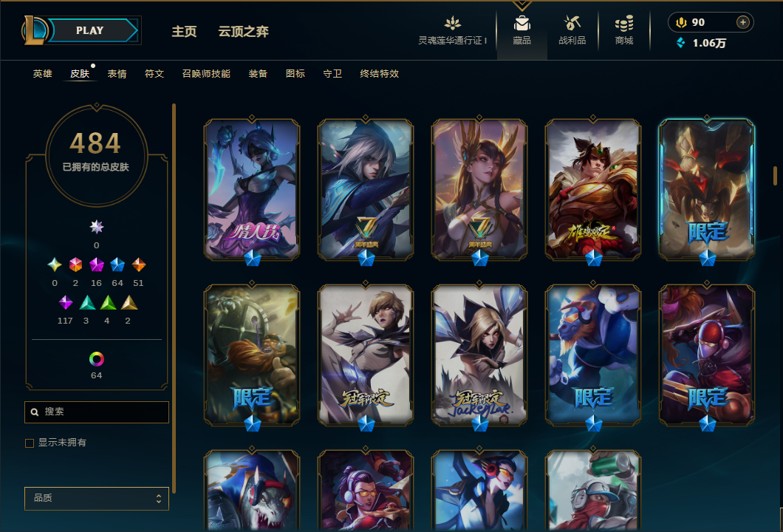Screen dimensions: 783x532
Task: Go to the 云顶之弈 page
Action: point(243,32)
